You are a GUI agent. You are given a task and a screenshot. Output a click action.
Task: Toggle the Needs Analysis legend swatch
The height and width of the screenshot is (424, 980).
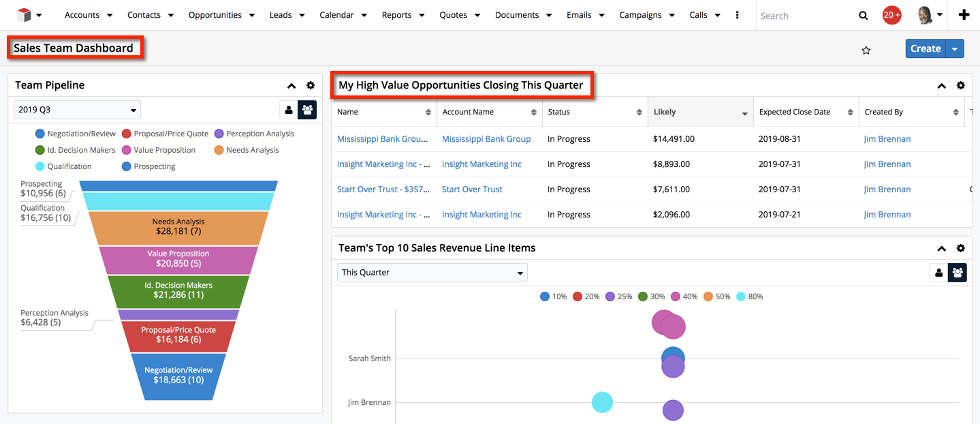(219, 150)
